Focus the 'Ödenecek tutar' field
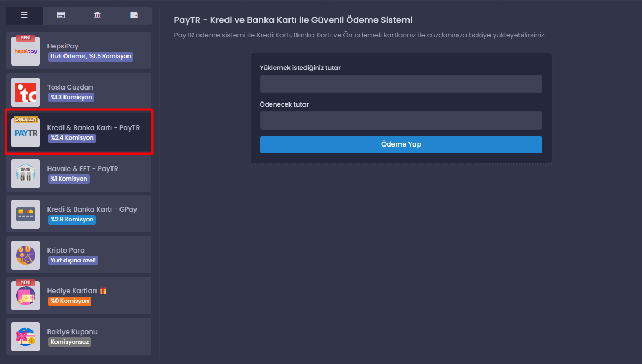Screen dimensions: 642x364 (x=401, y=120)
